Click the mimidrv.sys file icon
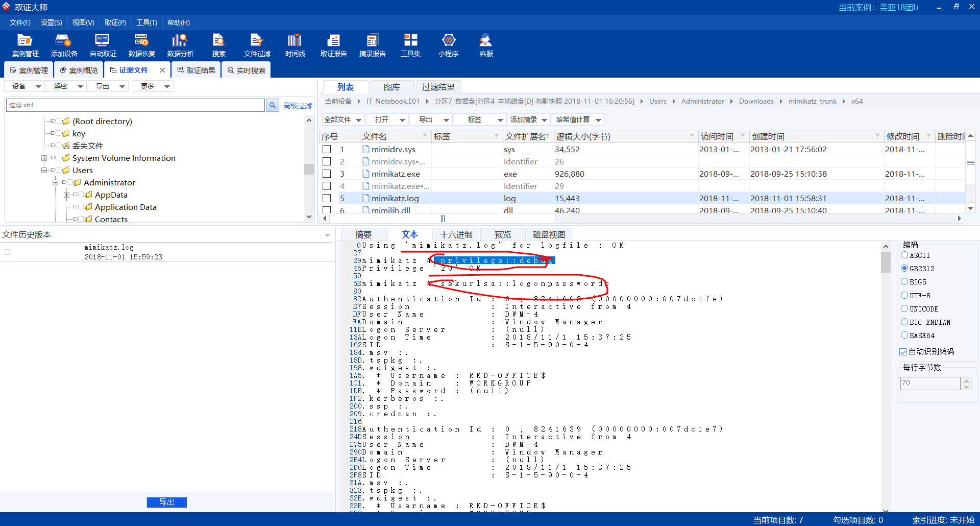Screen dimensions: 980x526 366,149
